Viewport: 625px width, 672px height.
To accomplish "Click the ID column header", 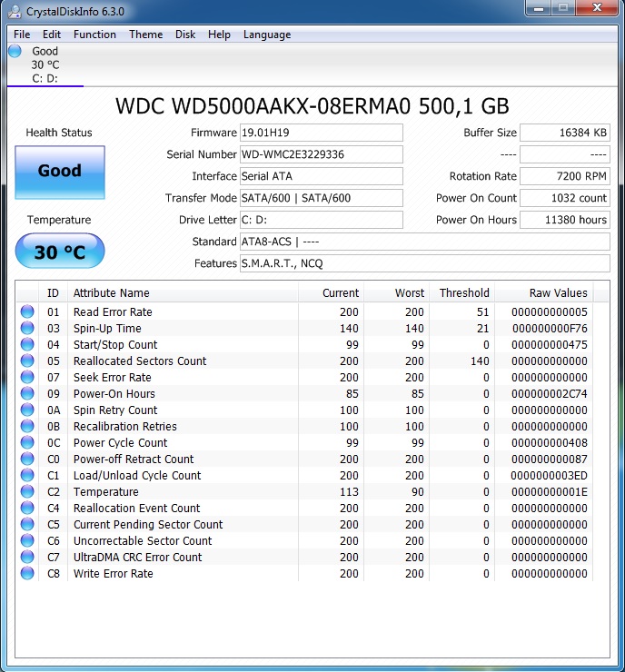I will [x=53, y=292].
